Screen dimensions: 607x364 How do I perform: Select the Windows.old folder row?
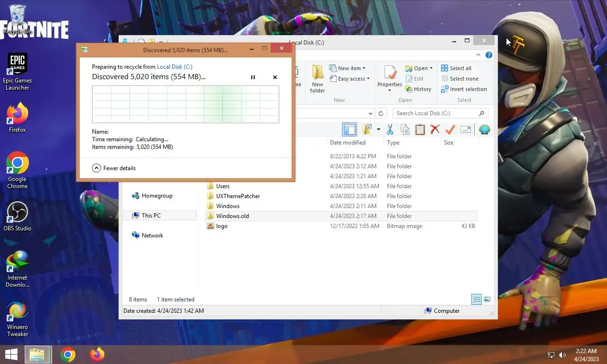[341, 216]
